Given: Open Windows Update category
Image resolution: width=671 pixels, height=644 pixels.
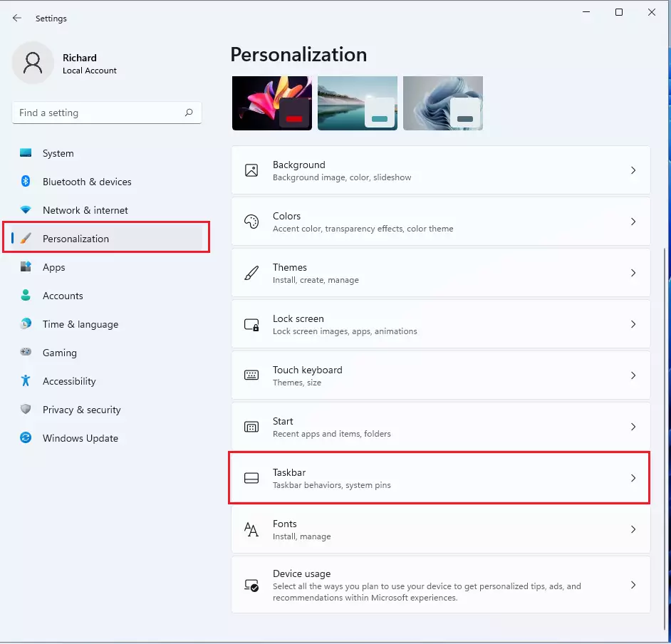Looking at the screenshot, I should tap(107, 438).
